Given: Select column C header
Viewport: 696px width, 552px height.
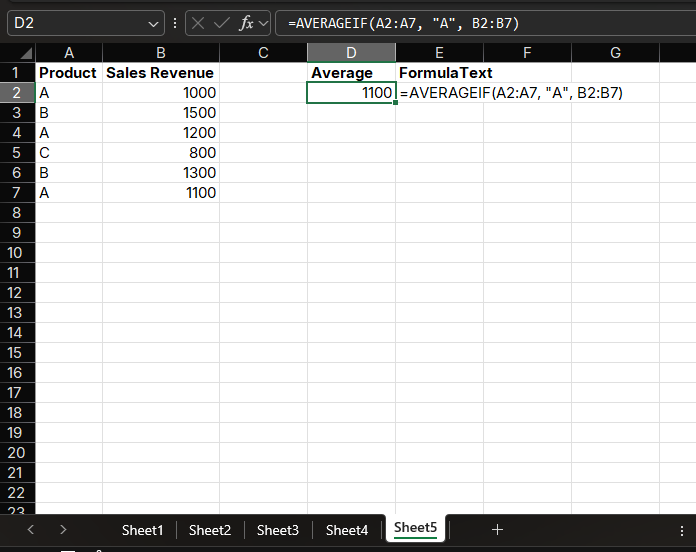Looking at the screenshot, I should 263,53.
